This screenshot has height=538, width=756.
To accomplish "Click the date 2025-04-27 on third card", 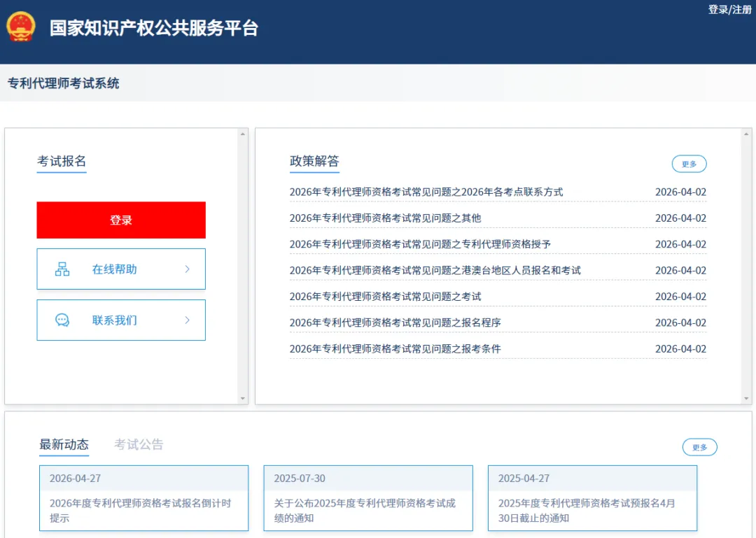I will click(524, 479).
